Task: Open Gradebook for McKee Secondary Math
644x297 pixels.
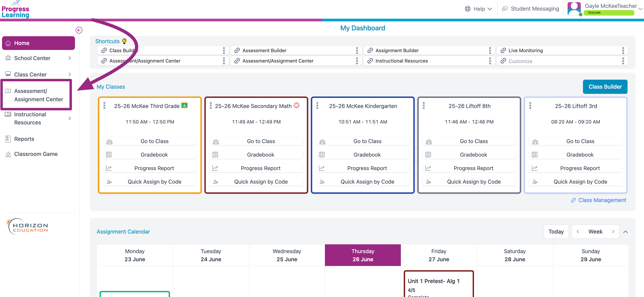Action: tap(256, 155)
